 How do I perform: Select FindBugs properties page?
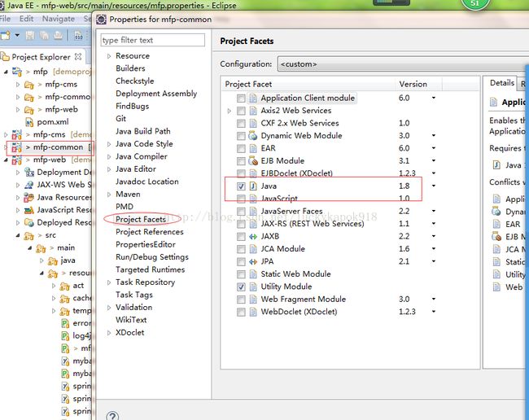(132, 107)
